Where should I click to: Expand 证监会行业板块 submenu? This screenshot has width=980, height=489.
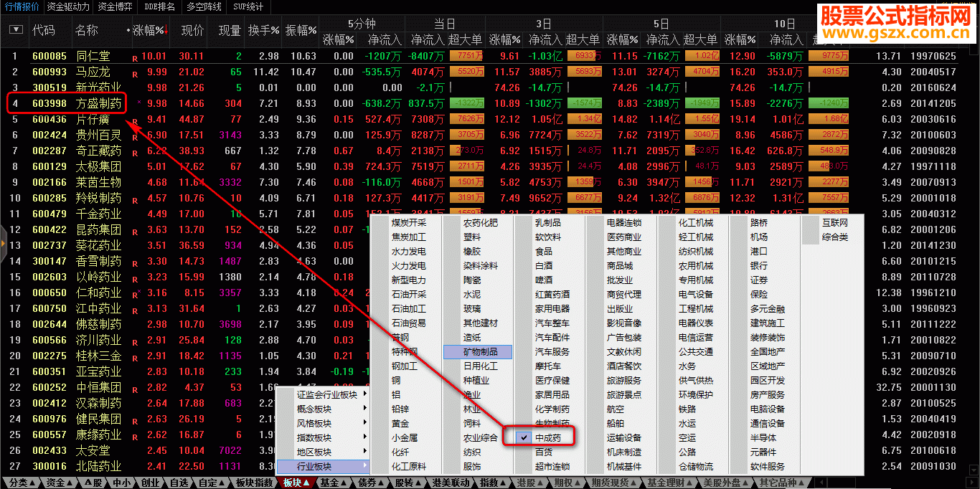point(323,394)
